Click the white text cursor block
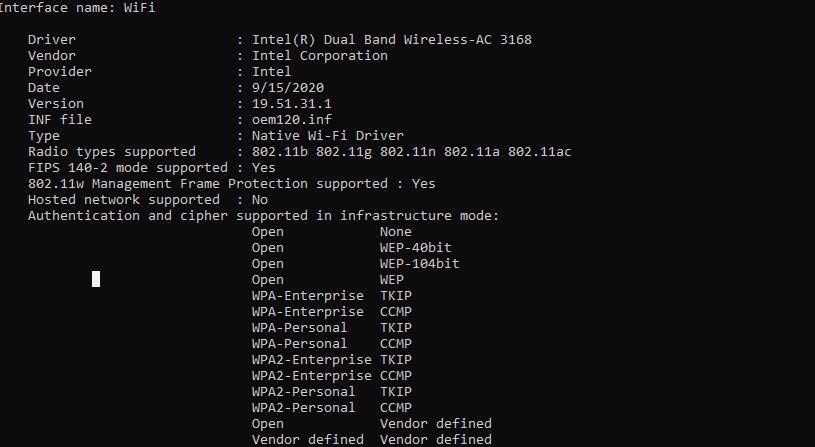Screen dimensions: 815x447 (96, 279)
